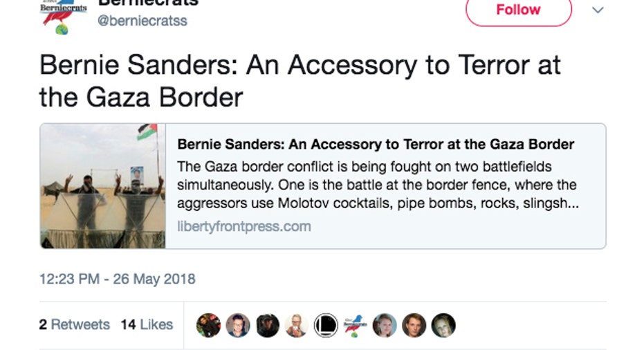Select the seventh liker avatar, red-haired woman

[385, 325]
